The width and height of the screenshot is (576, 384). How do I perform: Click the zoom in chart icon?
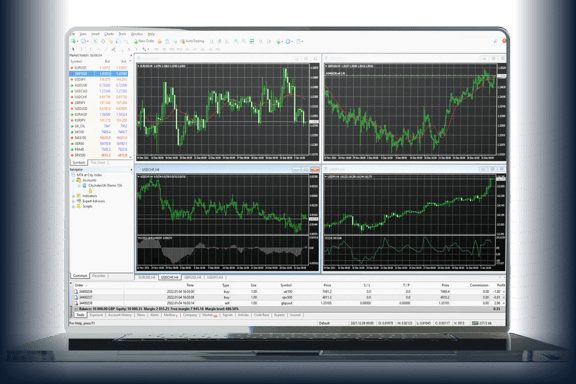(236, 41)
